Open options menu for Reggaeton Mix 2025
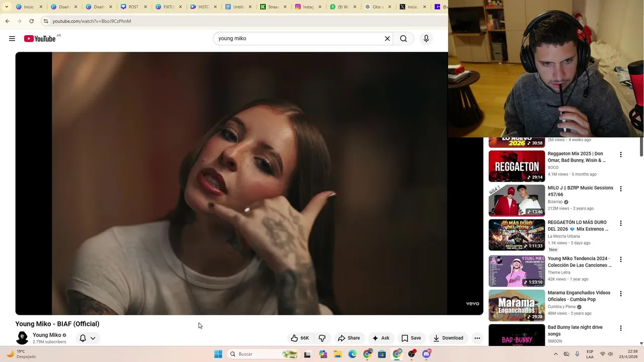Screen dimensions: 644x362 [621, 155]
